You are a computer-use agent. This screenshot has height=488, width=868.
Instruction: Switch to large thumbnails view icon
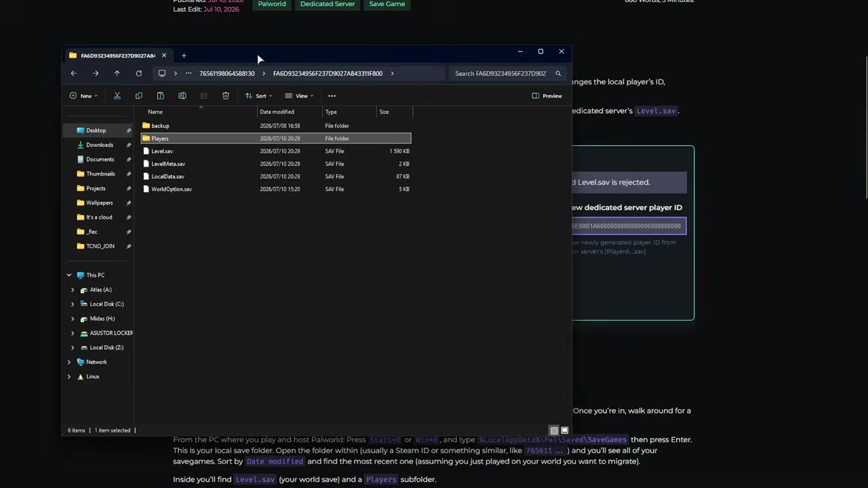tap(564, 430)
